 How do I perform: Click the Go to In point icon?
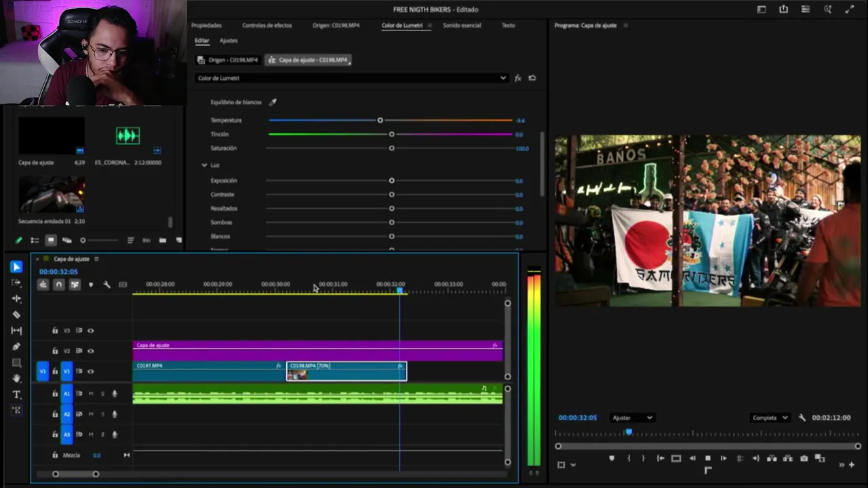click(660, 458)
